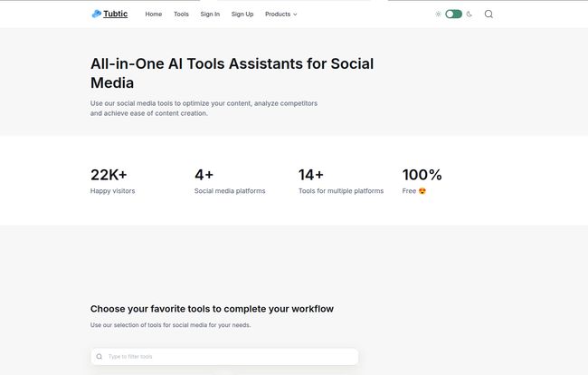Click the 'Happy visitors' label
The height and width of the screenshot is (375, 588).
(x=112, y=191)
